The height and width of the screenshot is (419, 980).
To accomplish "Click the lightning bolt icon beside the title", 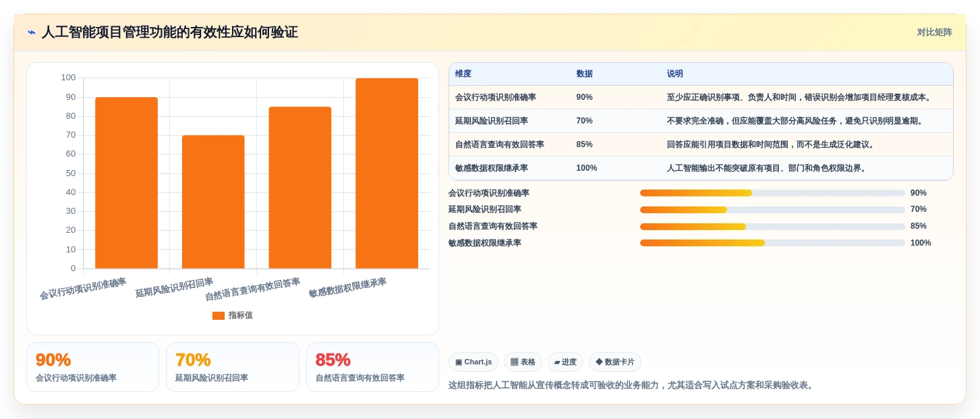I will 32,32.
